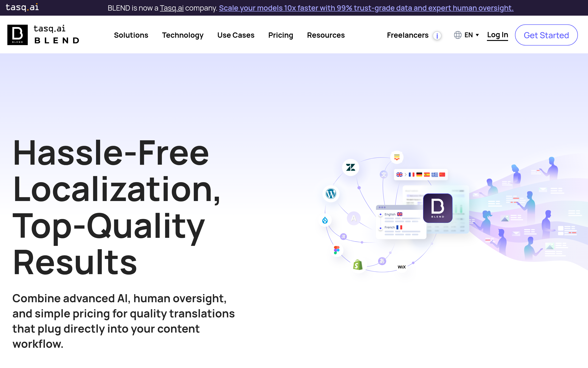Click the Log In link

click(497, 35)
